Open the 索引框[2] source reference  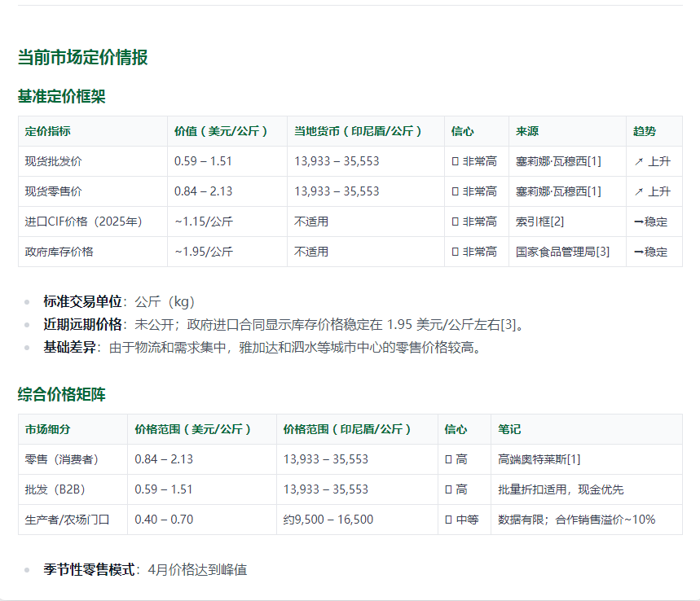(x=539, y=222)
